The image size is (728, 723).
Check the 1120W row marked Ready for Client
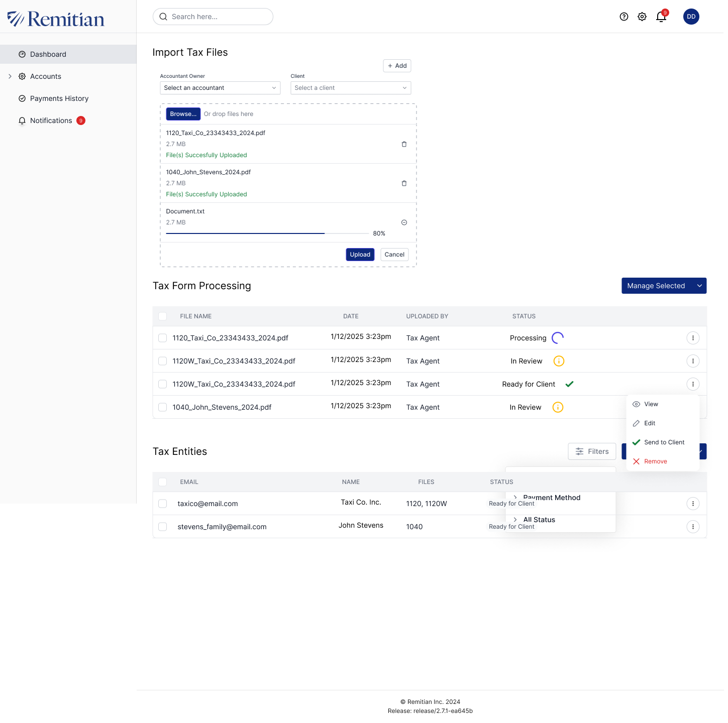pyautogui.click(x=162, y=384)
